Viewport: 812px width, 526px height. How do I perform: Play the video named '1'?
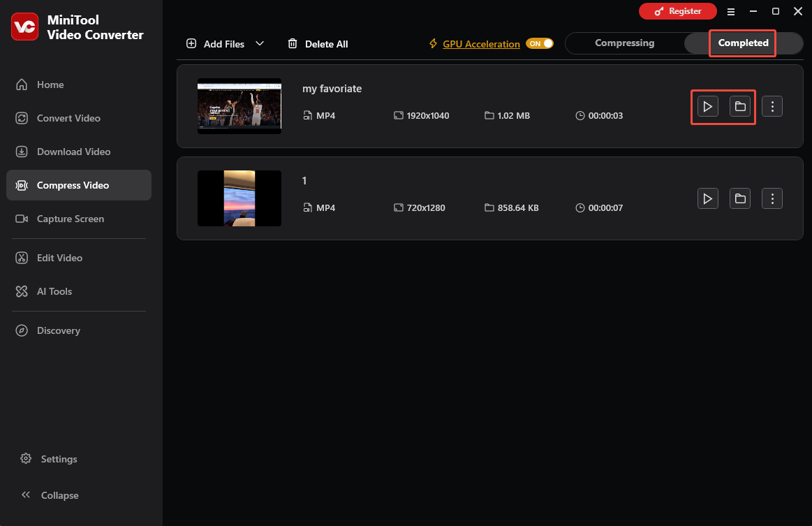[x=707, y=198]
